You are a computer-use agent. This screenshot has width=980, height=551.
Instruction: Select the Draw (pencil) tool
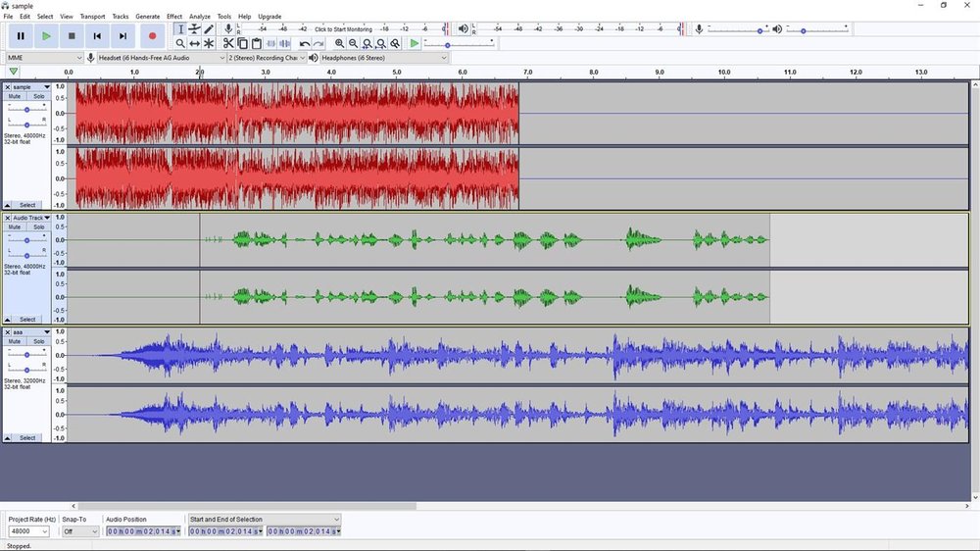click(209, 28)
